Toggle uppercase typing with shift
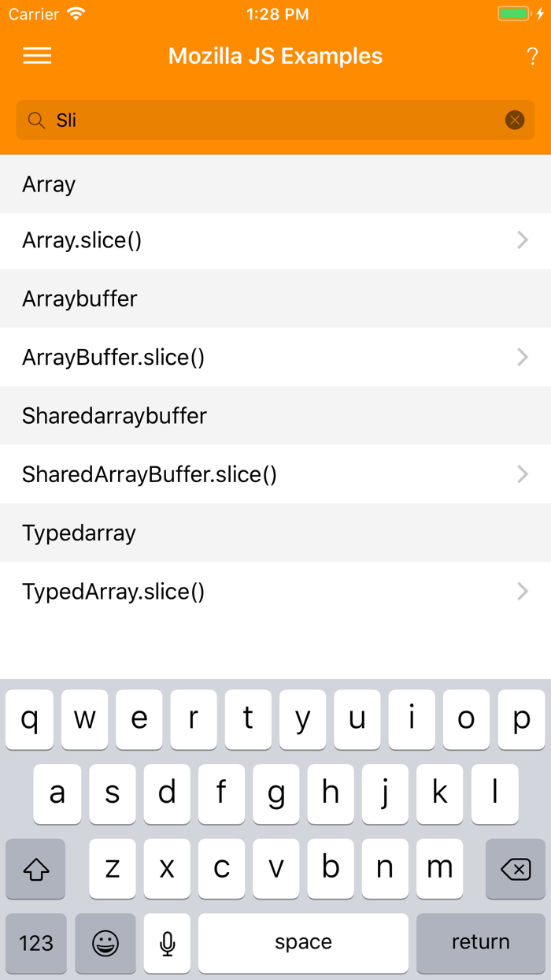The height and width of the screenshot is (980, 551). tap(35, 868)
